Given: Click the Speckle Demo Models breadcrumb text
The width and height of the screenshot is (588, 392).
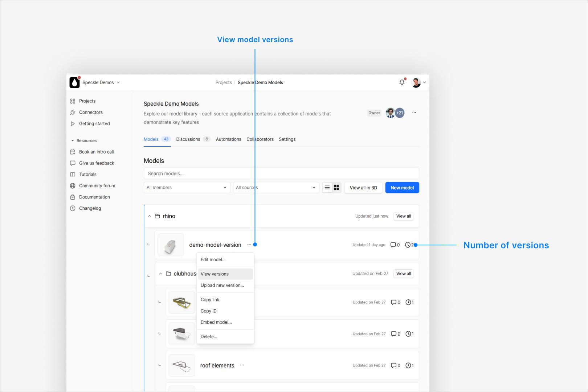Looking at the screenshot, I should [x=260, y=82].
